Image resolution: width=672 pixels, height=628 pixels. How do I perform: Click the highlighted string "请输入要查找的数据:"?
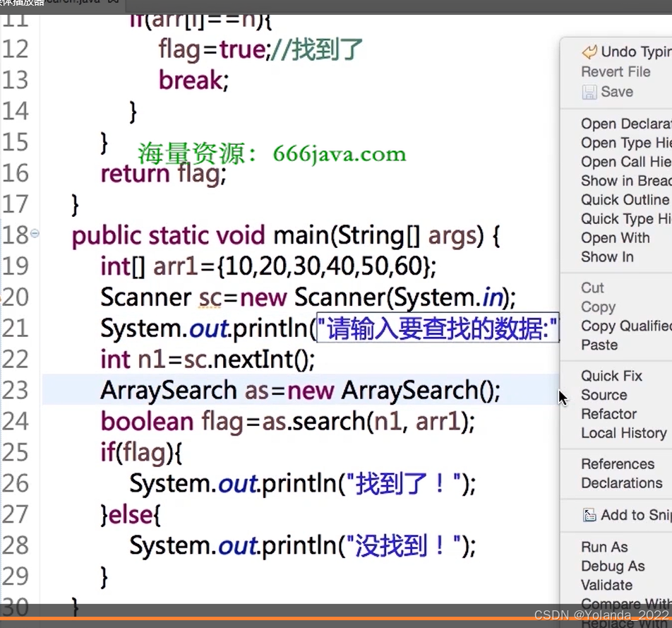pos(438,328)
